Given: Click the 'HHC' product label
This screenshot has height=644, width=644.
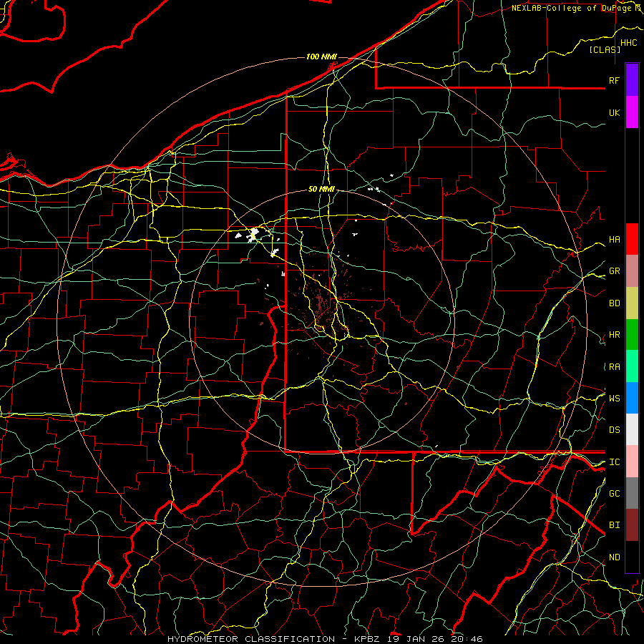Looking at the screenshot, I should point(628,43).
